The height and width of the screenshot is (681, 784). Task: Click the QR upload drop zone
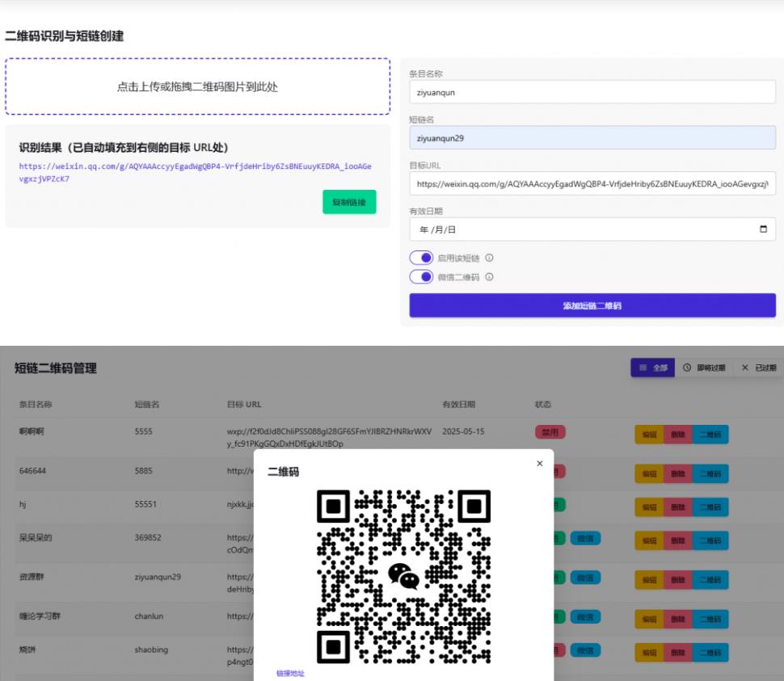click(x=197, y=86)
